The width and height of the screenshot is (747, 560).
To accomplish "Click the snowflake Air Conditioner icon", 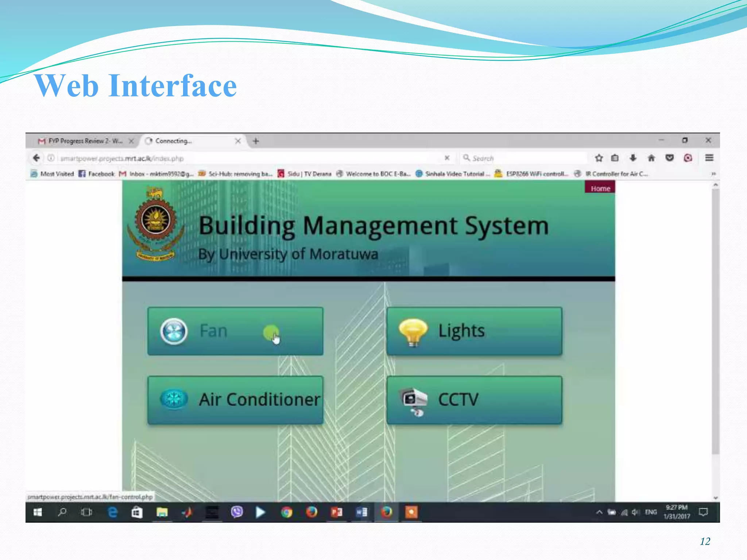I will tap(174, 399).
